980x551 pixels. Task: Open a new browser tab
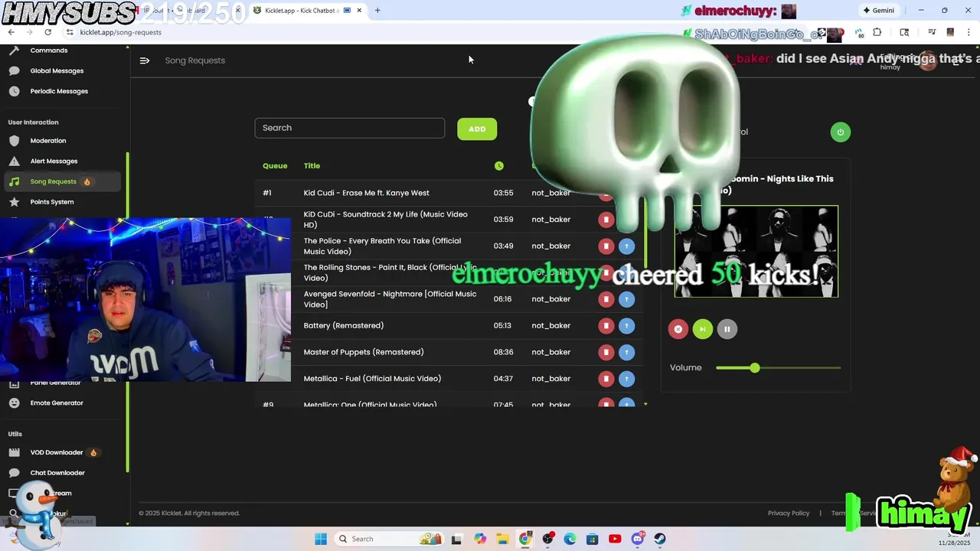pos(377,11)
